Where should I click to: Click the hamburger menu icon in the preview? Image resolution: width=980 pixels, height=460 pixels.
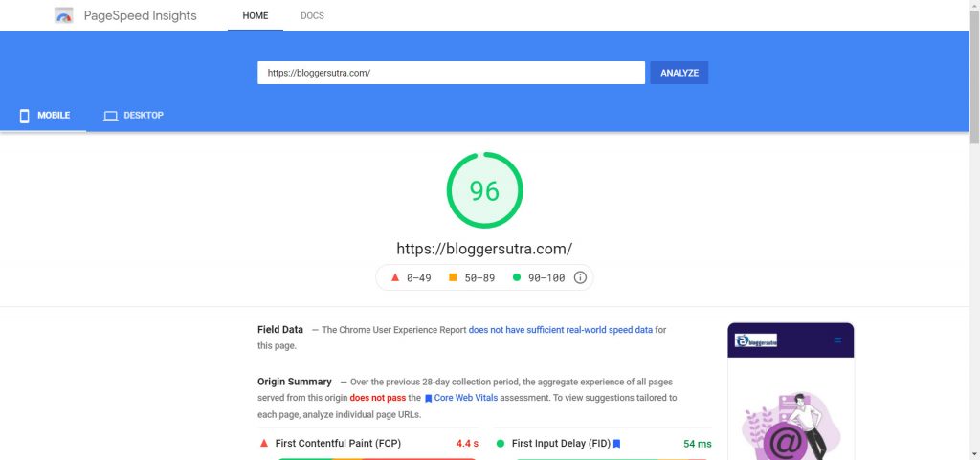click(x=837, y=340)
